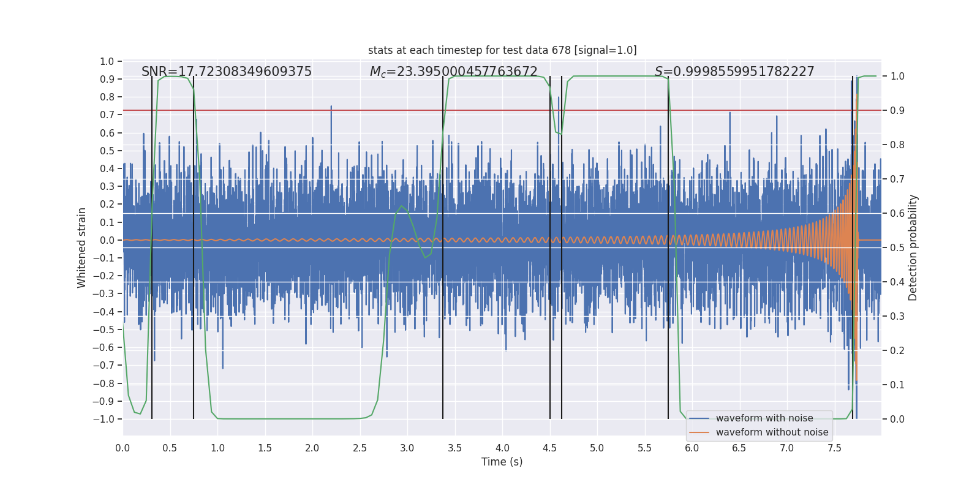Image resolution: width=980 pixels, height=490 pixels.
Task: Select the Mc=23.395000457763672 annotation
Action: point(454,72)
